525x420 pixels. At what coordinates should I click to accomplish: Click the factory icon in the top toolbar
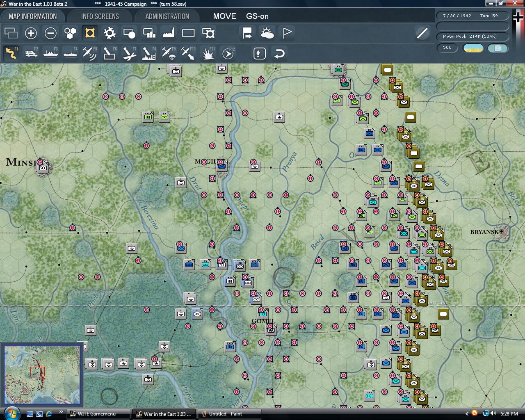169,33
